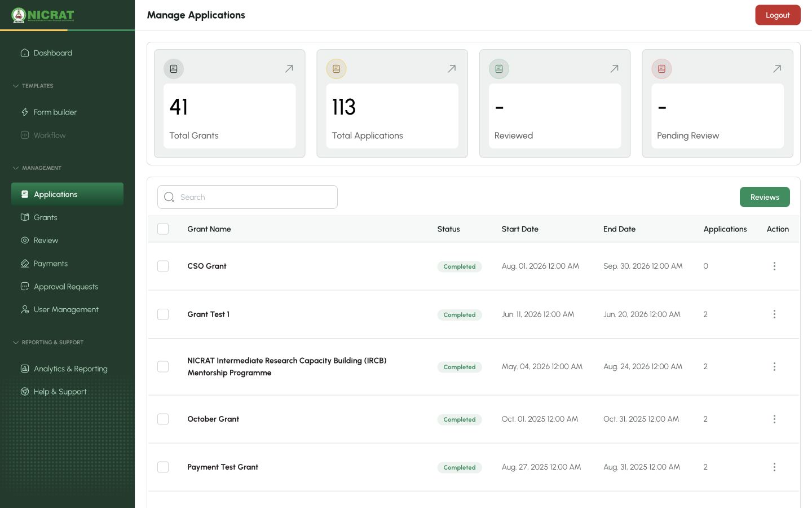812x508 pixels.
Task: Click the Help & Support icon
Action: point(25,392)
